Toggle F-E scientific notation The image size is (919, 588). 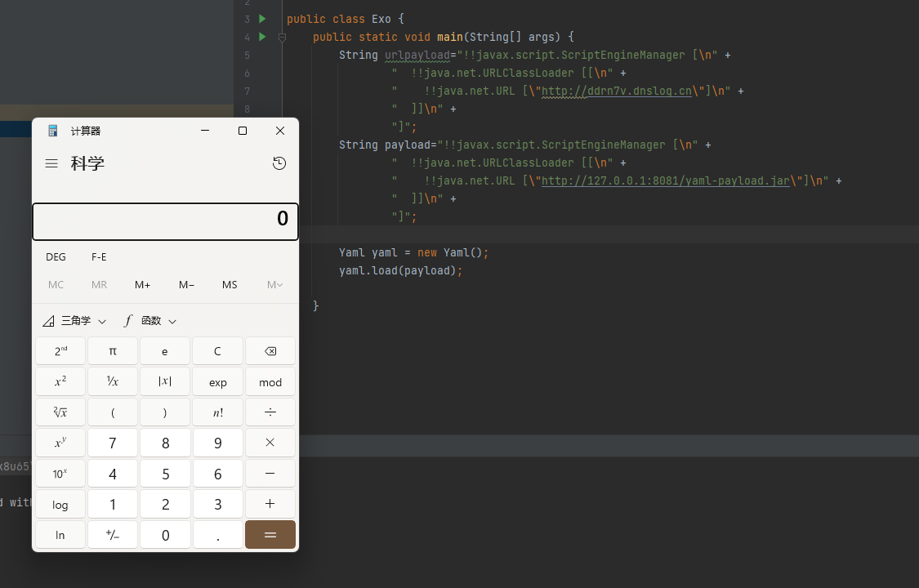click(99, 257)
